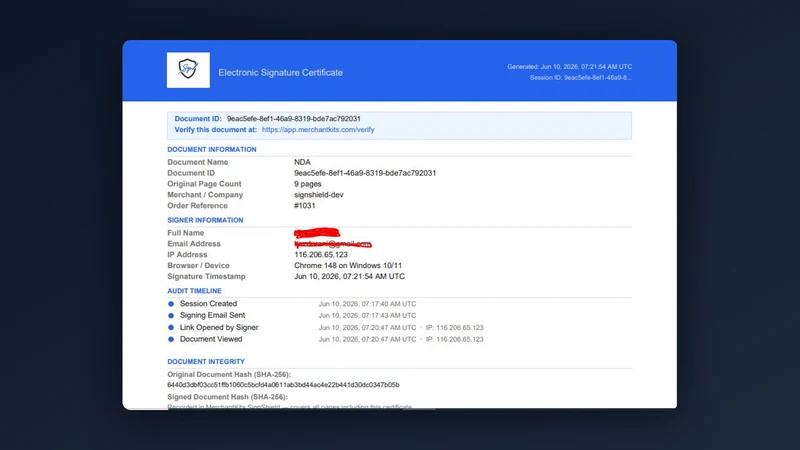Select the IP on Document Viewed row
Image resolution: width=800 pixels, height=450 pixels.
[455, 339]
